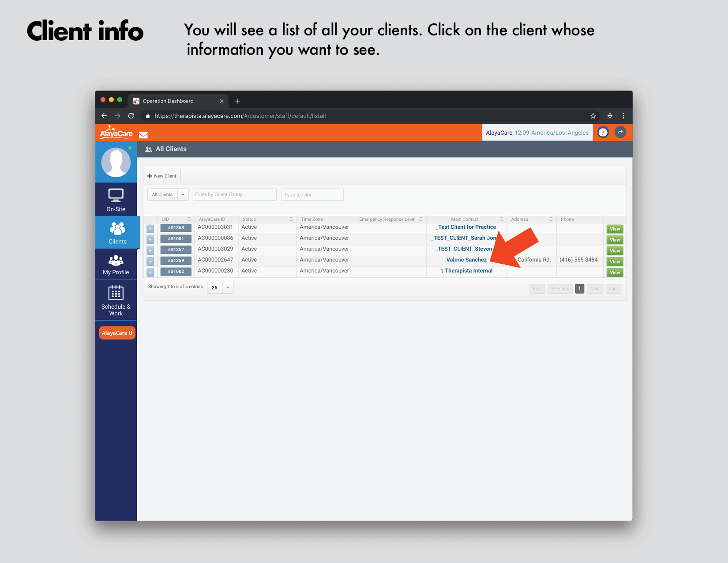Click AlayaCare ID AC000002647 cell

click(x=215, y=260)
